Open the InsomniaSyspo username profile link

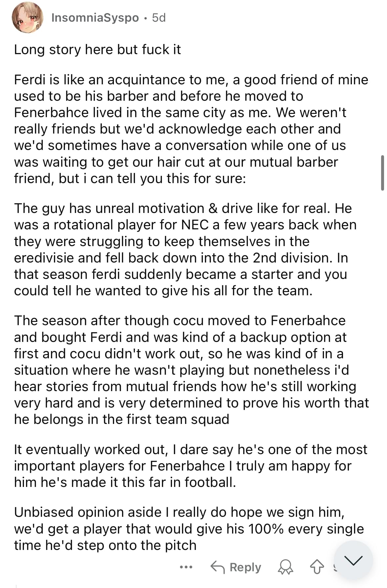[95, 18]
